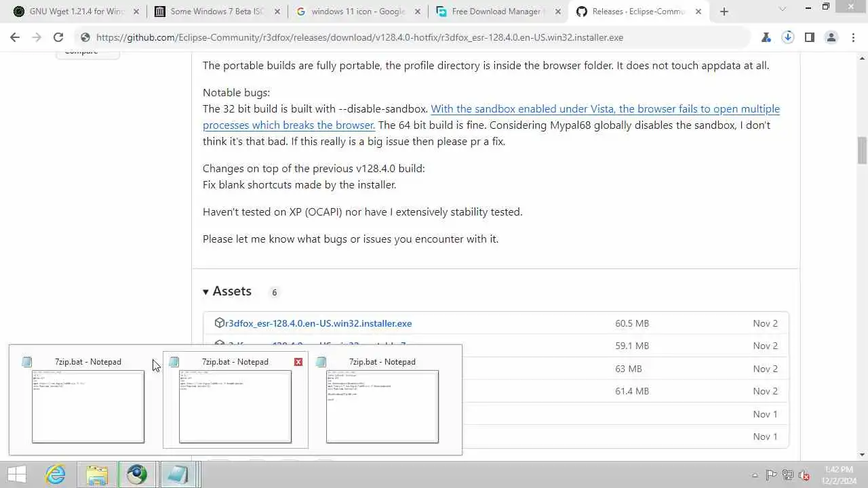The width and height of the screenshot is (868, 488).
Task: Open the browser three-dot menu
Action: pos(853,37)
